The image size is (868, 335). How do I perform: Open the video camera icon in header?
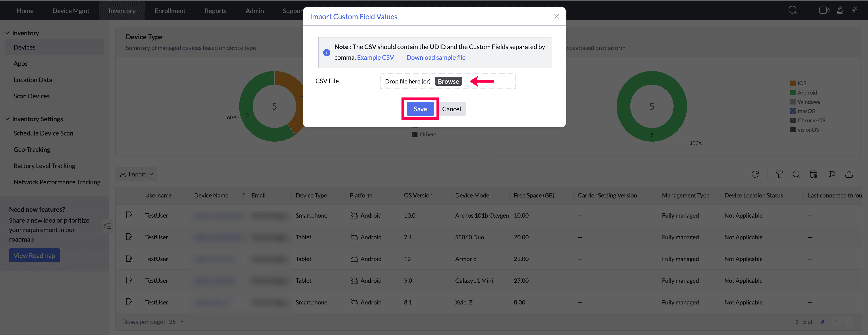(x=824, y=10)
